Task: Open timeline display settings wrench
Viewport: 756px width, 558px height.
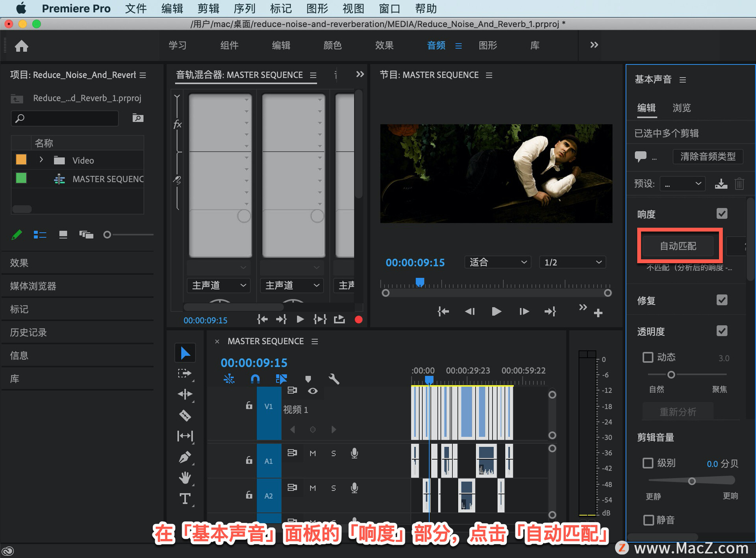Action: [x=334, y=379]
